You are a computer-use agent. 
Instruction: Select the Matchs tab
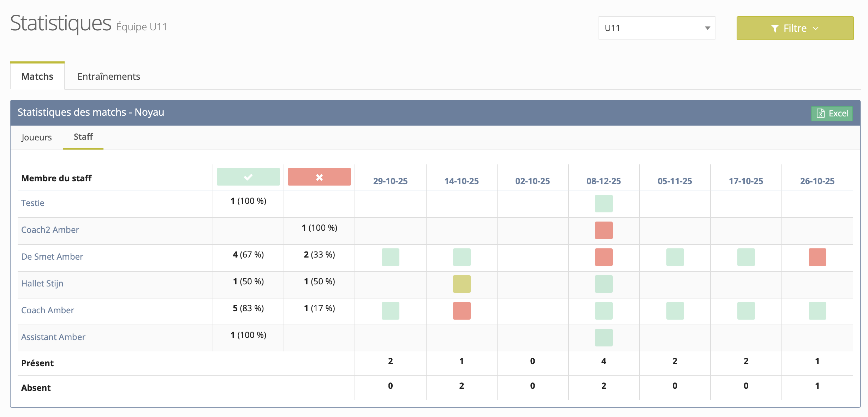tap(37, 76)
